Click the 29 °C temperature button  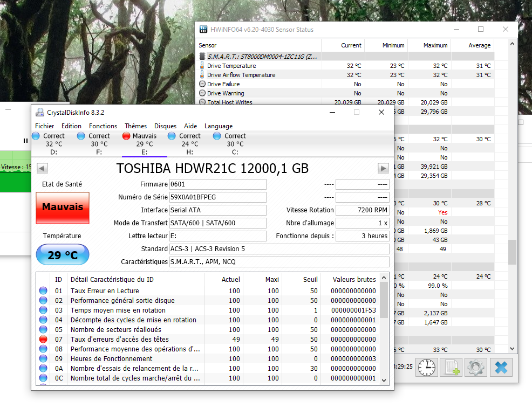point(63,254)
